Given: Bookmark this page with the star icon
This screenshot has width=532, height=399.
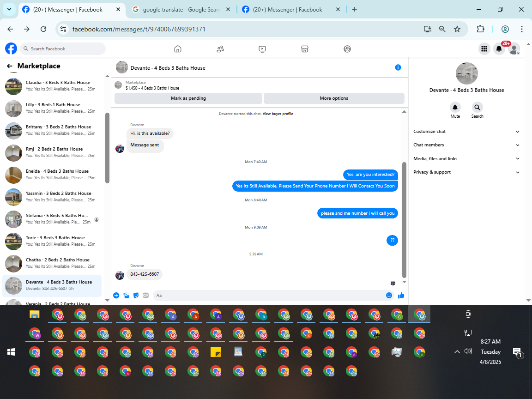Looking at the screenshot, I should point(457,29).
